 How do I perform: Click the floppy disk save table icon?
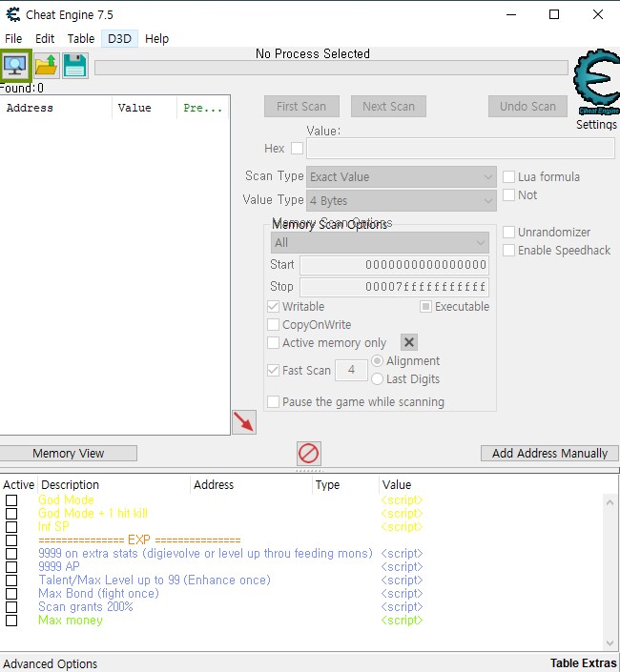tap(74, 66)
